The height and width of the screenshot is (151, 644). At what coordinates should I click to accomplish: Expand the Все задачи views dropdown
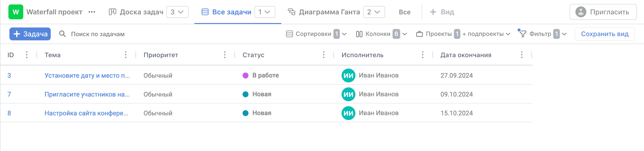point(265,12)
